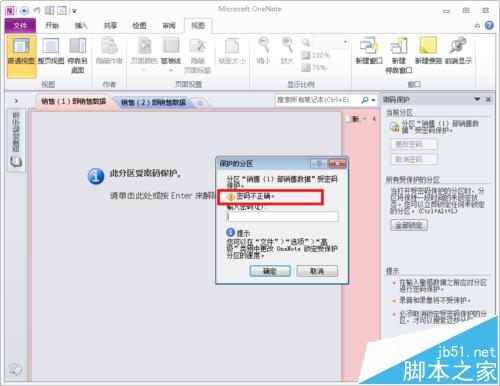Click the Zoom Out (缩小) magnifier icon
The width and height of the screenshot is (500, 386).
pyautogui.click(x=264, y=45)
